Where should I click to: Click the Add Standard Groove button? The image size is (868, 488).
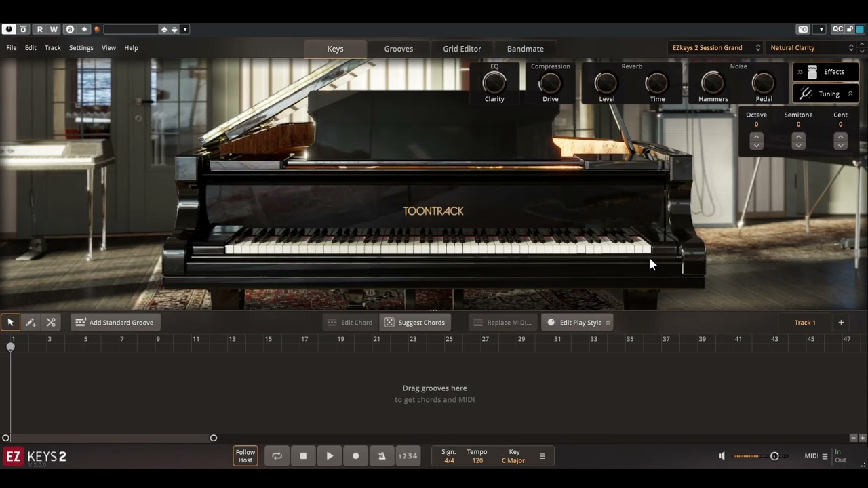tap(115, 323)
